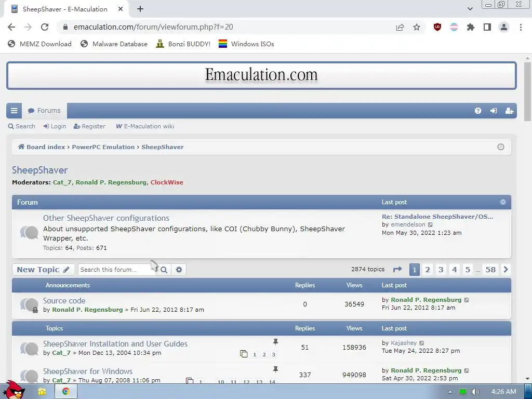
Task: Open E-Maculation wiki link
Action: coord(145,126)
